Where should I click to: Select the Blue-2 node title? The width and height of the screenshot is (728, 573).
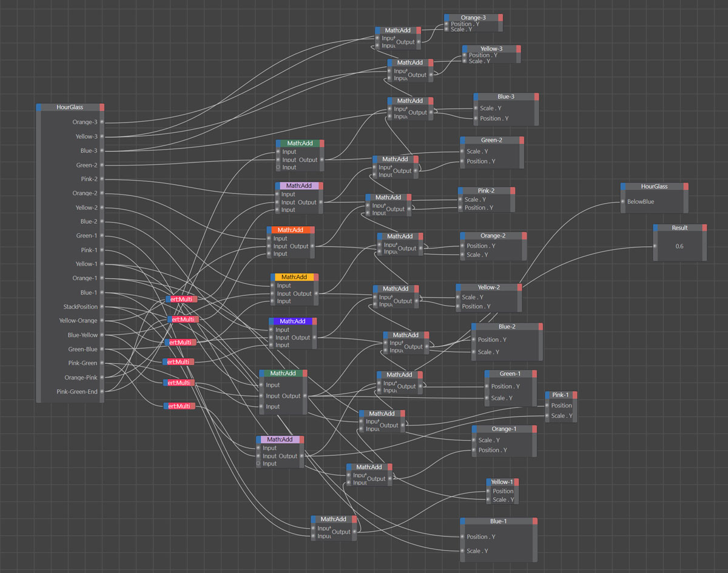(x=507, y=326)
